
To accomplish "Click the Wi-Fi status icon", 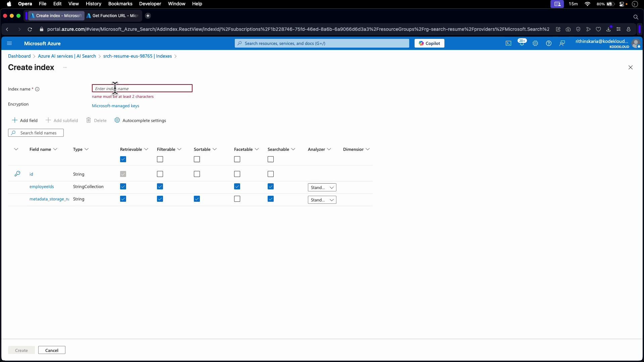I will click(587, 4).
